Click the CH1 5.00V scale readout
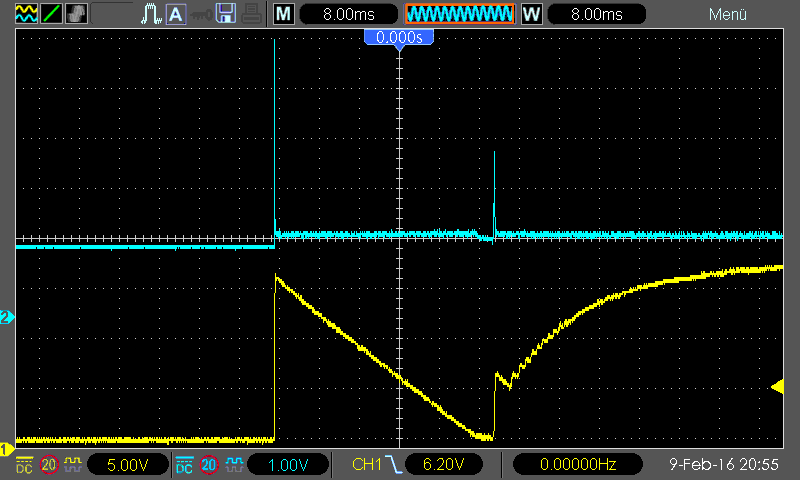800x480 pixels. pos(128,465)
